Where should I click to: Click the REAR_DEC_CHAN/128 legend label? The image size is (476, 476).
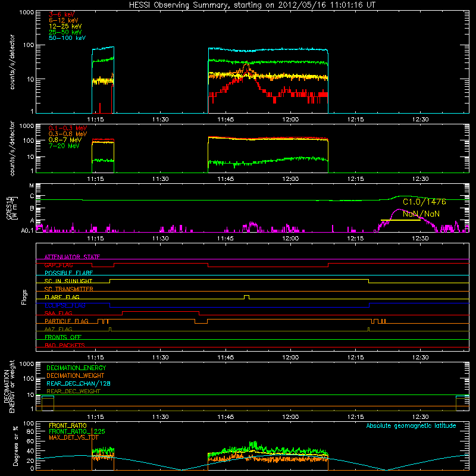(x=79, y=383)
